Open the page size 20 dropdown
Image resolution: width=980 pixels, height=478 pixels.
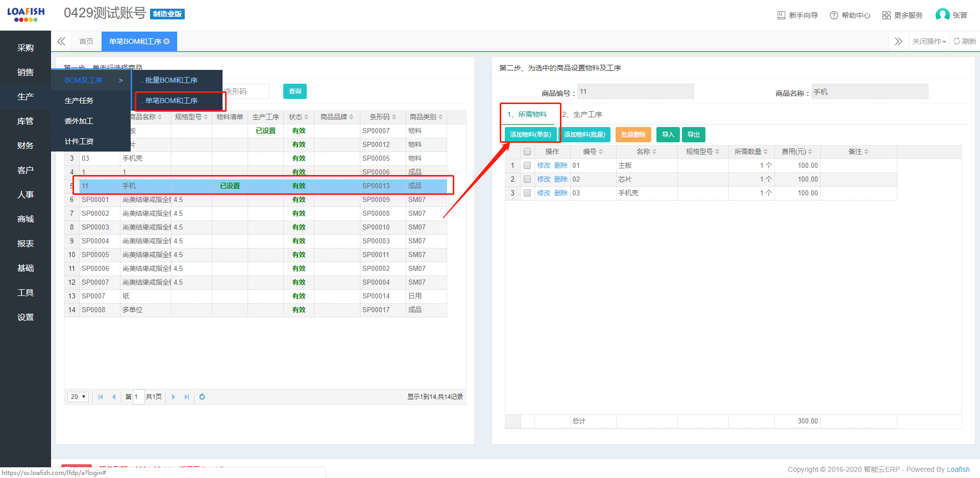78,397
